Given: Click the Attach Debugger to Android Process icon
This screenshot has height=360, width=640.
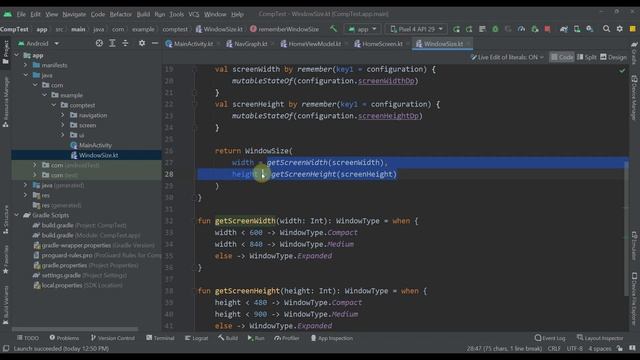Looking at the screenshot, I should point(534,29).
